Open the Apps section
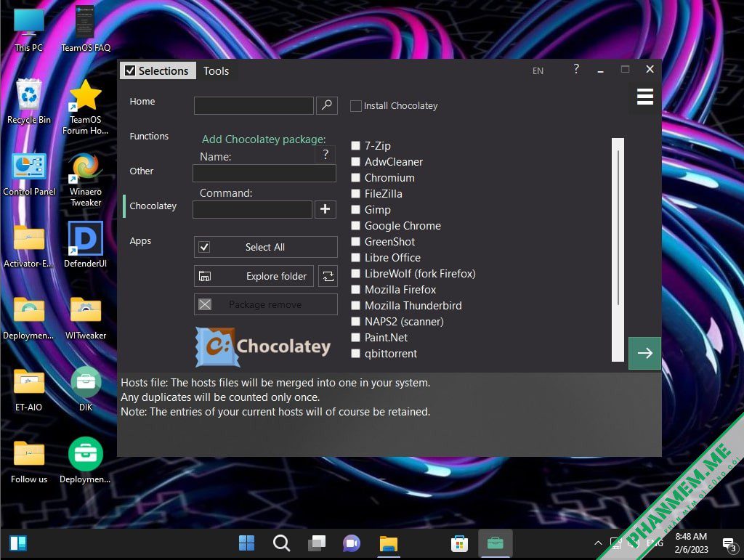Screen dimensions: 744x560 point(140,241)
